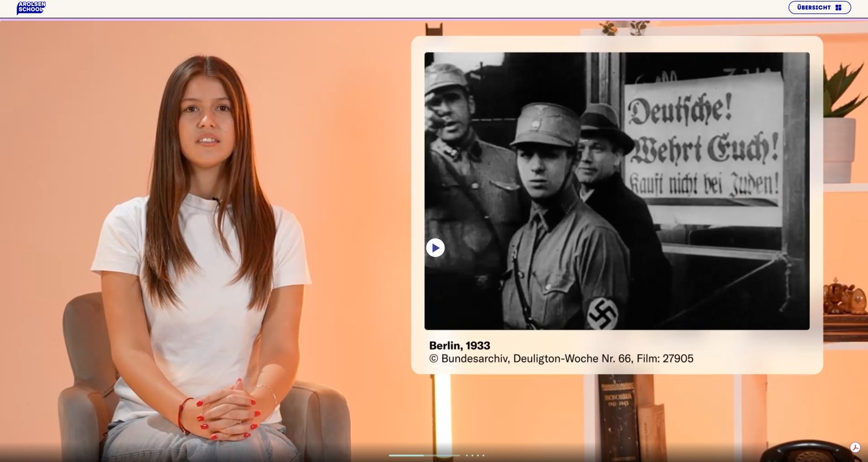Open the Acrobat PDF icon
This screenshot has height=462, width=868.
pyautogui.click(x=856, y=448)
